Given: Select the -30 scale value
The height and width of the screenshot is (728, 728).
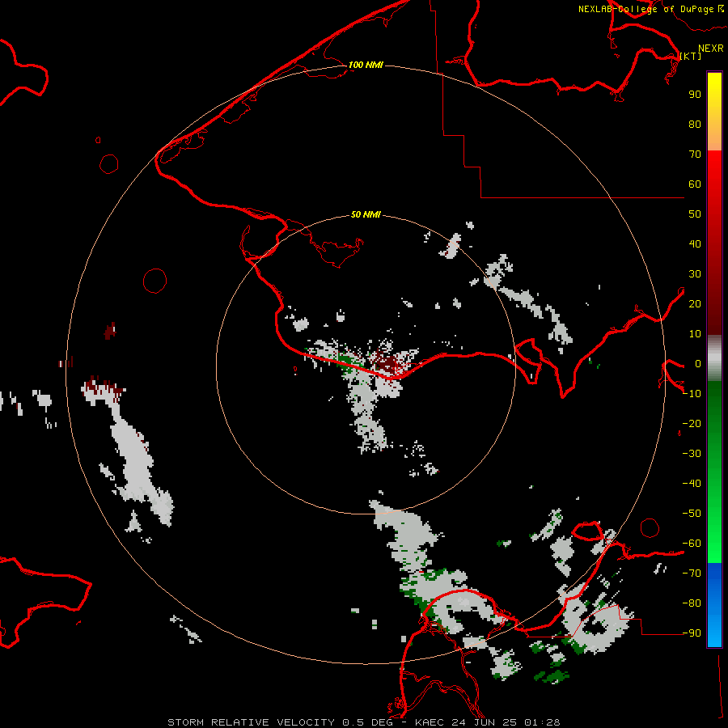Looking at the screenshot, I should [x=692, y=454].
